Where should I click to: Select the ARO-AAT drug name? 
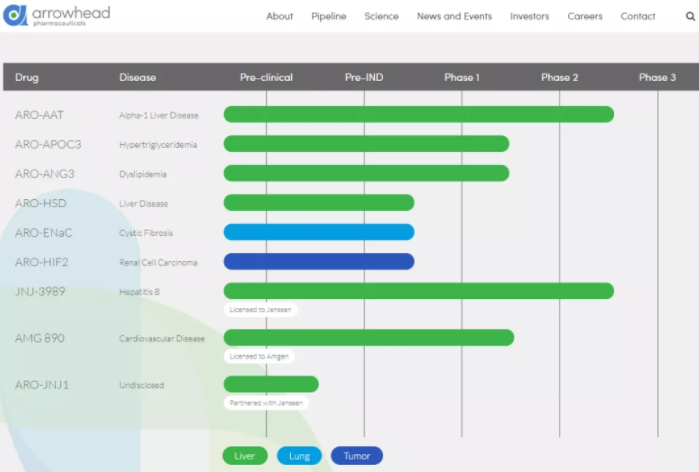click(39, 115)
